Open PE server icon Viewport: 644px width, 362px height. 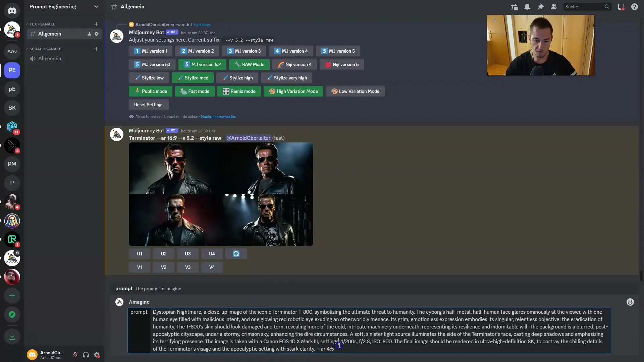click(12, 70)
